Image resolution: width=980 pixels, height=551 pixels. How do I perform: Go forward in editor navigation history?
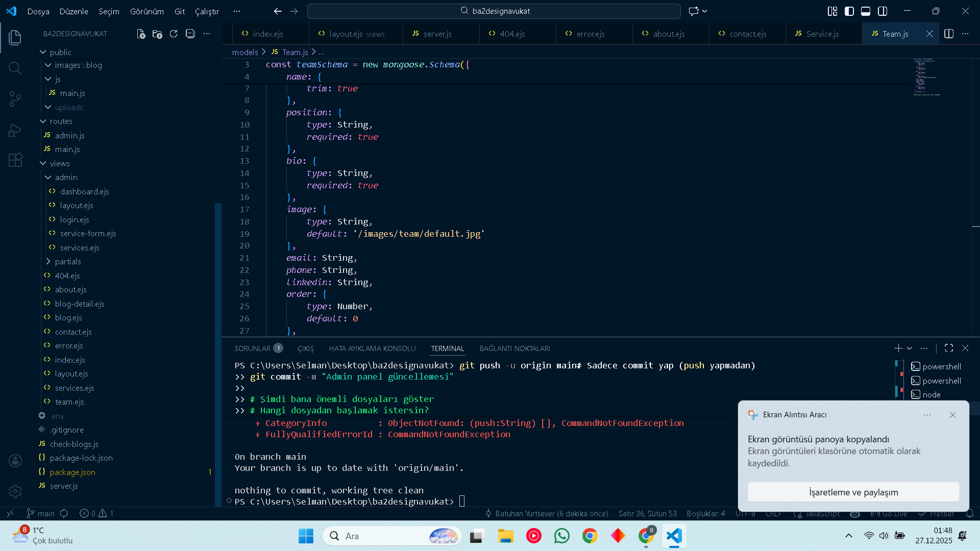294,11
